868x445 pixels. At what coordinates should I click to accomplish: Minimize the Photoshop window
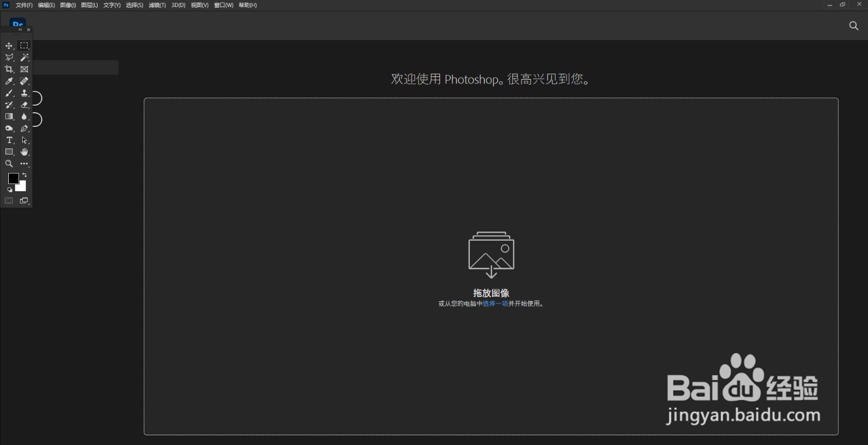pos(829,5)
